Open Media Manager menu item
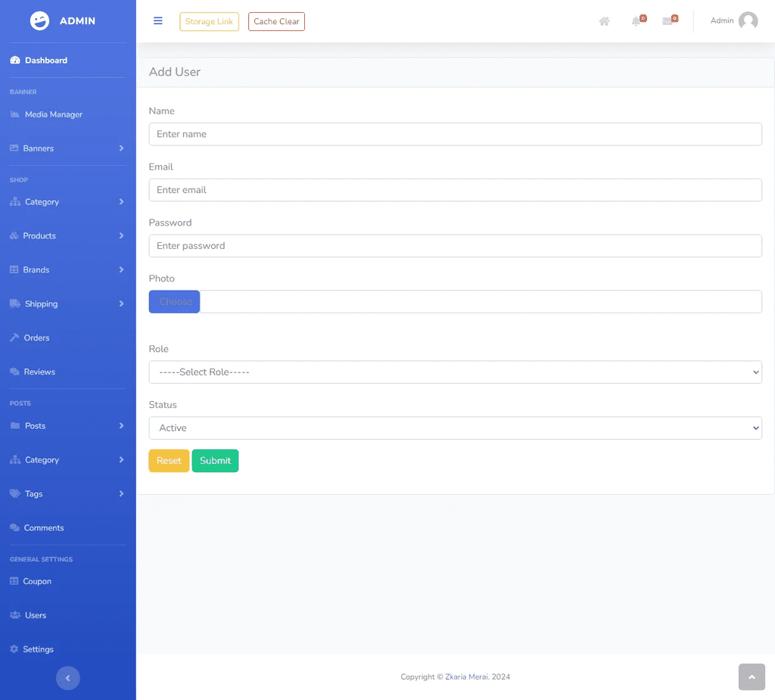This screenshot has height=700, width=775. point(54,114)
